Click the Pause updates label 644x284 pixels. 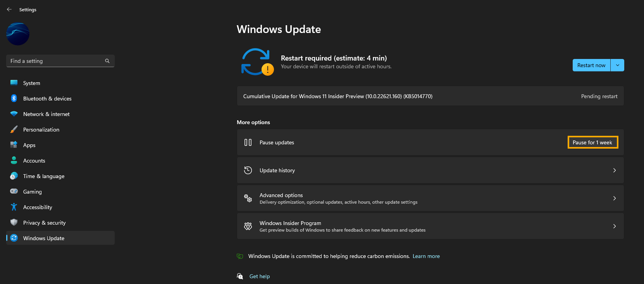coord(277,142)
